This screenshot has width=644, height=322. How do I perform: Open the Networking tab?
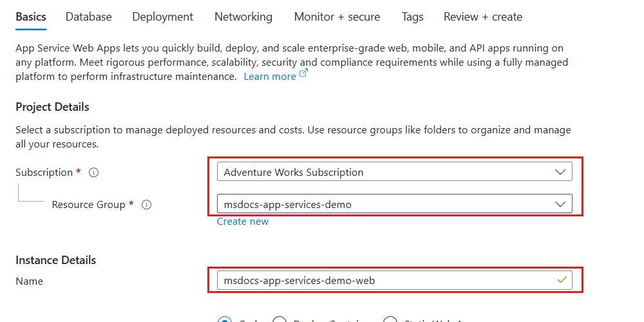(x=243, y=17)
